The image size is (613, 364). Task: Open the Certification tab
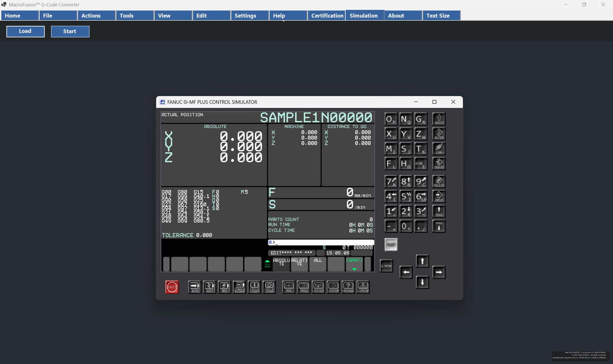pos(327,16)
